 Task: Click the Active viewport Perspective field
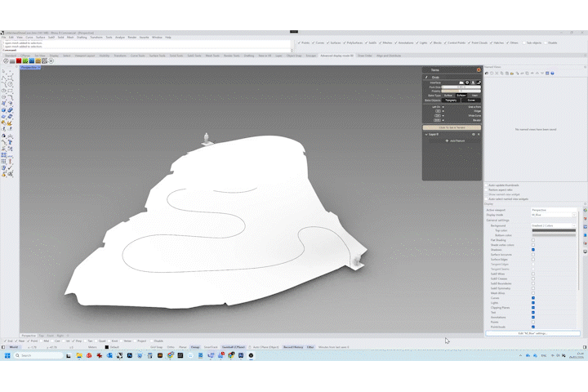(554, 210)
